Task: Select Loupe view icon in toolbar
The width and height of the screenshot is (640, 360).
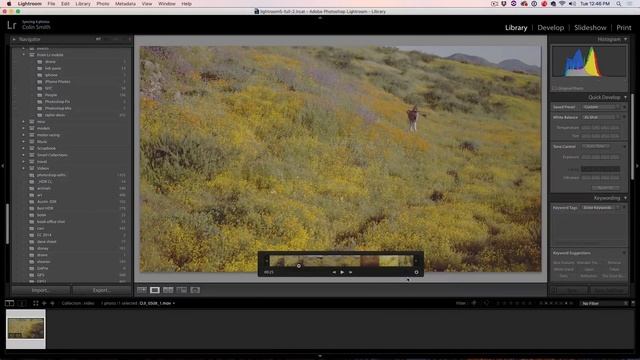Action: 155,290
